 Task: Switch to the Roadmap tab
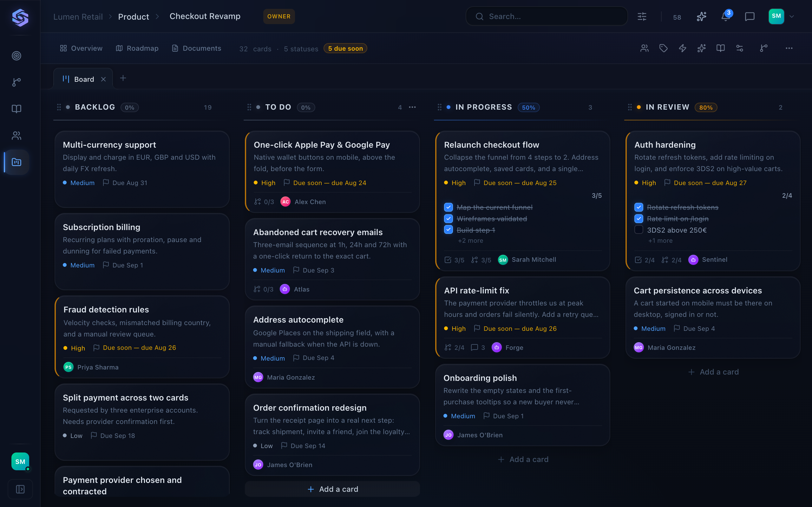pos(137,48)
